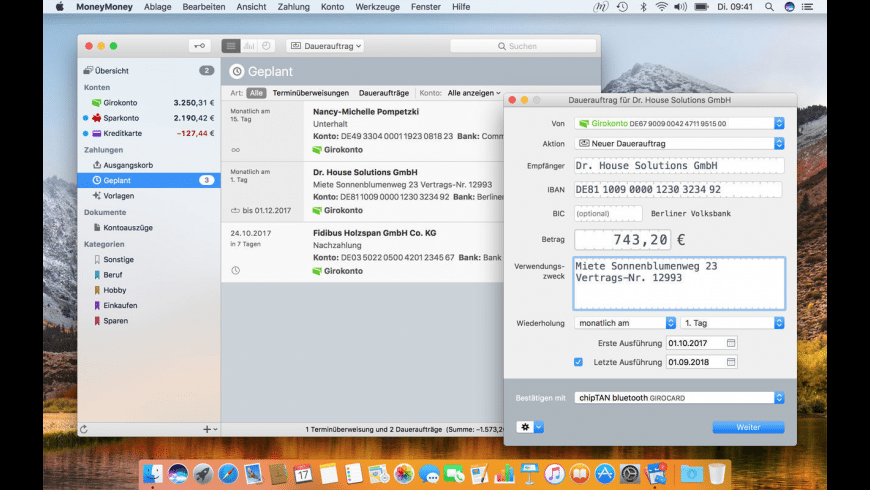
Task: Open calendar picker for Letzte Ausführung
Action: pyautogui.click(x=731, y=362)
